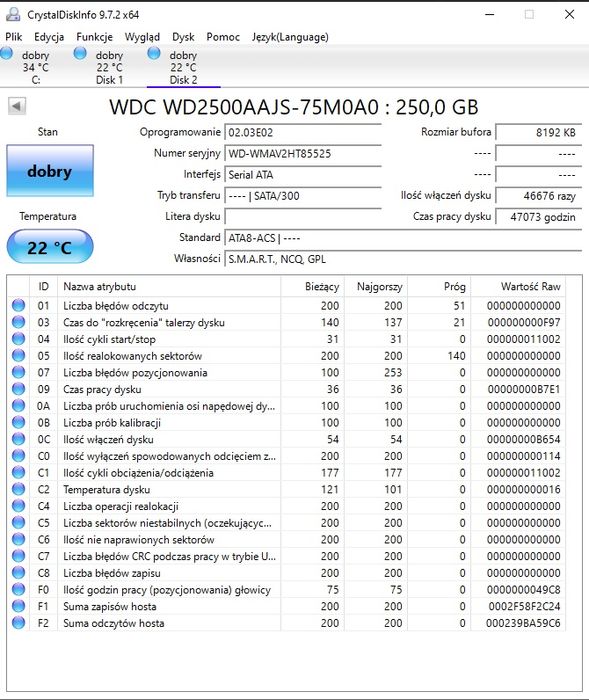Click the ID column header

click(x=43, y=286)
